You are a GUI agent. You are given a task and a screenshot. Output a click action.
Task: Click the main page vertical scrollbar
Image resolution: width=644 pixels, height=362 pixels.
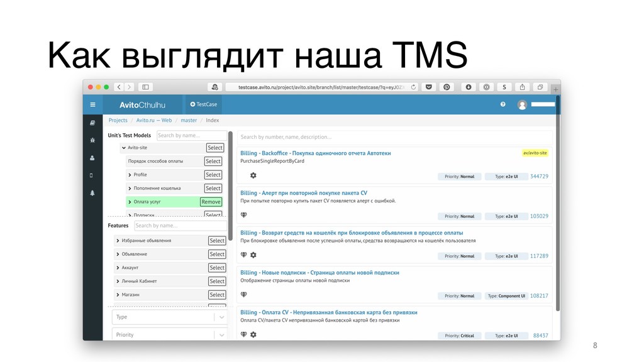click(x=558, y=203)
